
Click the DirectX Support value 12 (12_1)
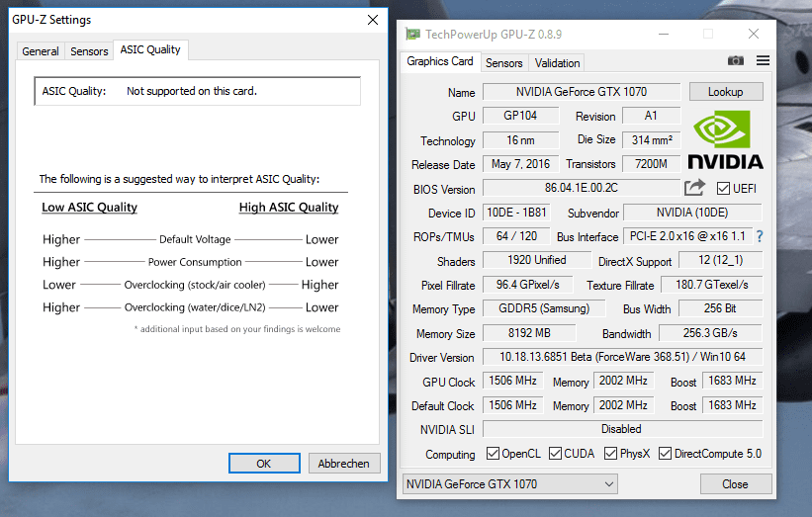click(720, 260)
